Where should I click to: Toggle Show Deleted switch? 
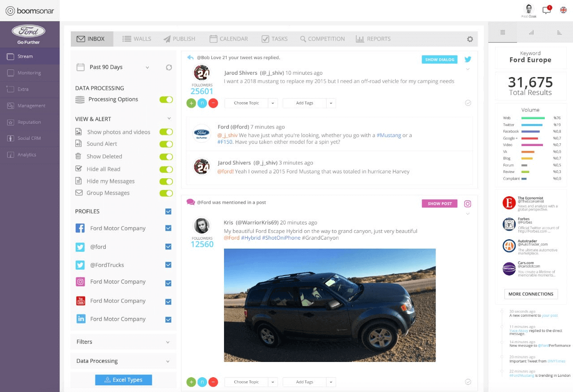166,157
